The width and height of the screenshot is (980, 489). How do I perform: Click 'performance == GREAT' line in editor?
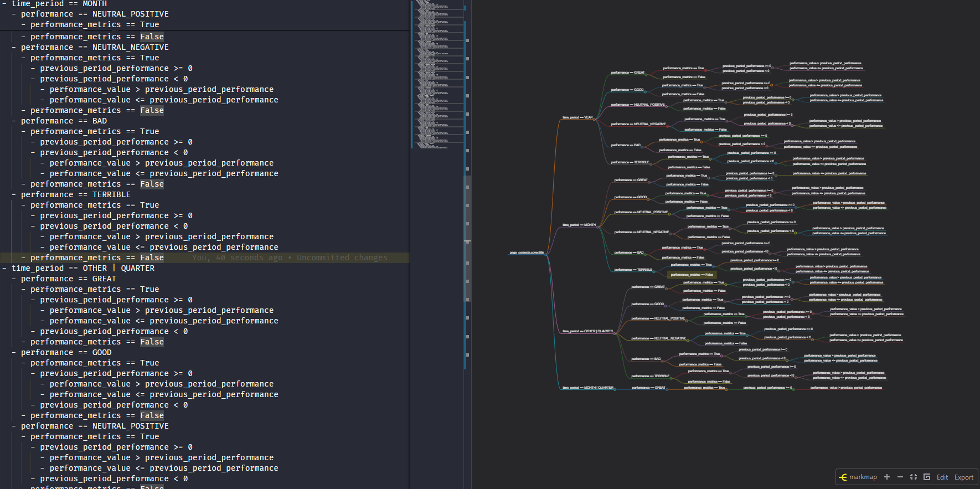[69, 279]
